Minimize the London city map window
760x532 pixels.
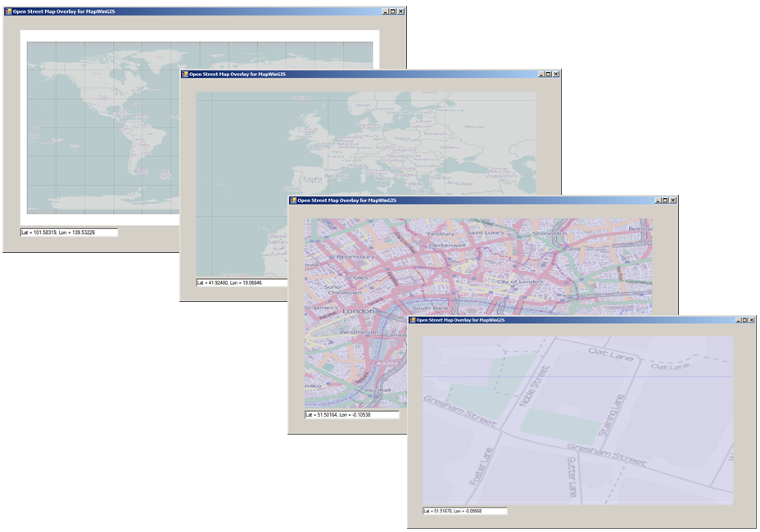(x=658, y=200)
